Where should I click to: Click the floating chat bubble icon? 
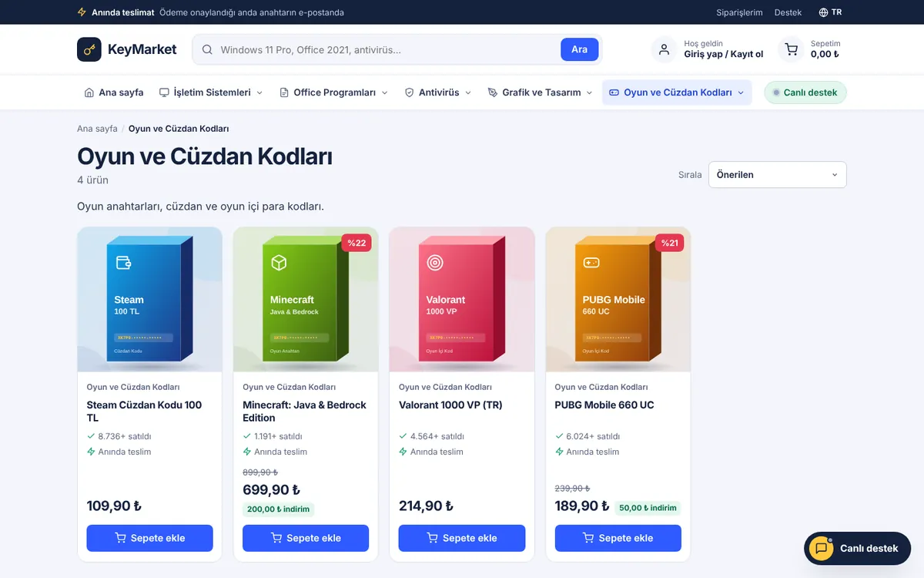[x=822, y=549]
